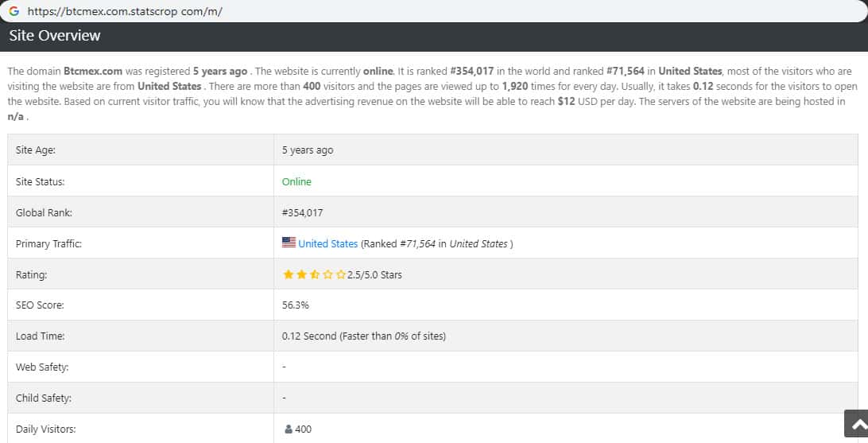
Task: Click bold $12 in the overview paragraph
Action: pos(566,101)
